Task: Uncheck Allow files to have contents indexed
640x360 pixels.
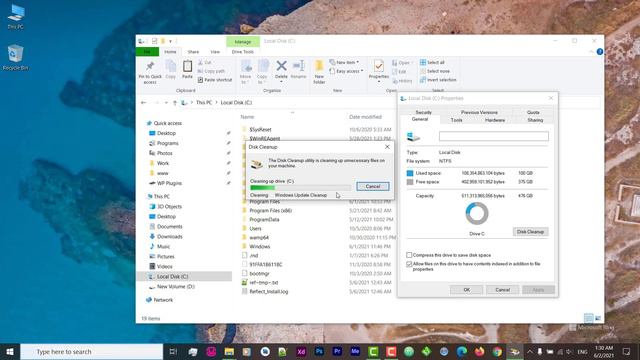Action: [x=409, y=264]
